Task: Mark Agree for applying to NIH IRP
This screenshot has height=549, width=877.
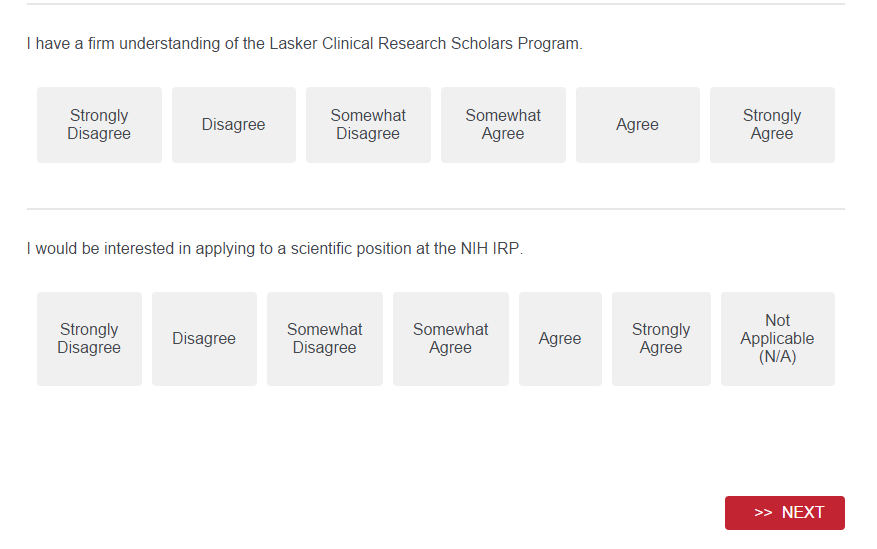Action: point(560,339)
